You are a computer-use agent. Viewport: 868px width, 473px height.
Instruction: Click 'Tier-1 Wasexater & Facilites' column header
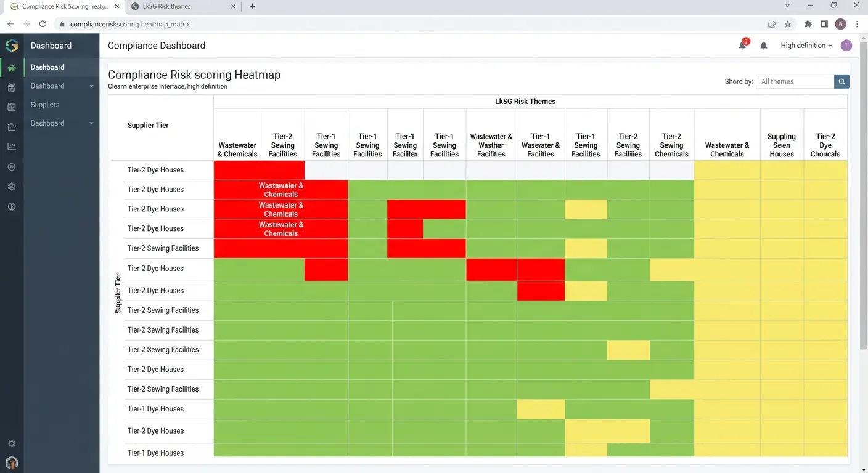(541, 145)
